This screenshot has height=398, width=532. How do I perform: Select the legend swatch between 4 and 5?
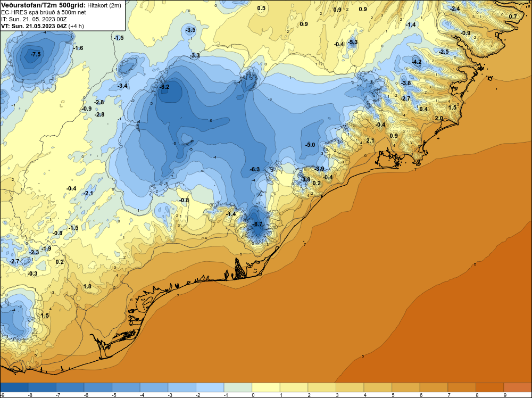378,387
